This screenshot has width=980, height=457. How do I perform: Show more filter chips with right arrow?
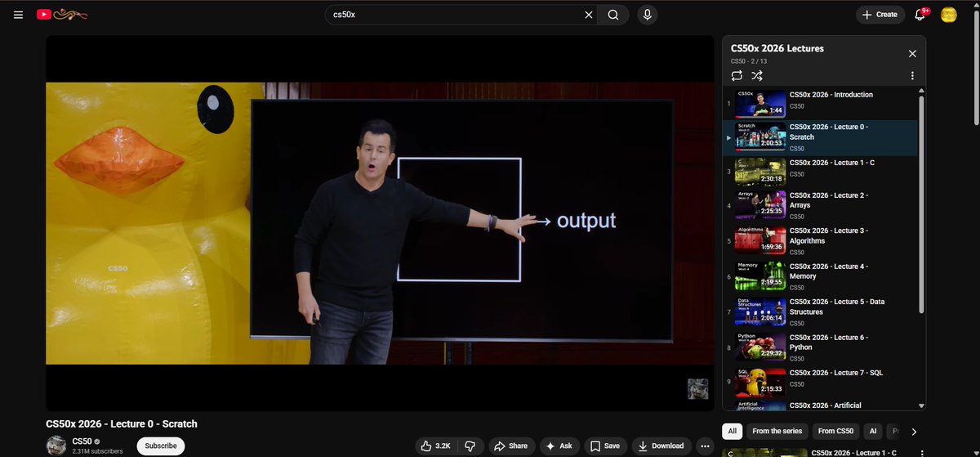[x=914, y=431]
